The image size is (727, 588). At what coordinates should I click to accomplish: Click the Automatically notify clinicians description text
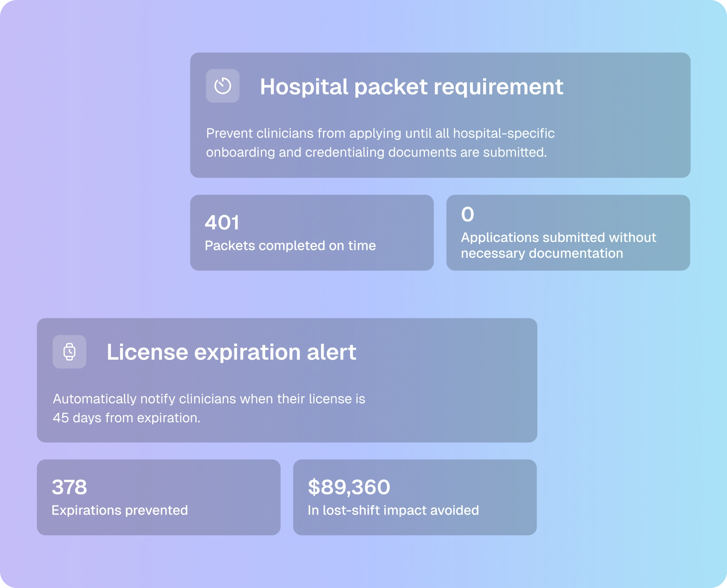click(209, 399)
